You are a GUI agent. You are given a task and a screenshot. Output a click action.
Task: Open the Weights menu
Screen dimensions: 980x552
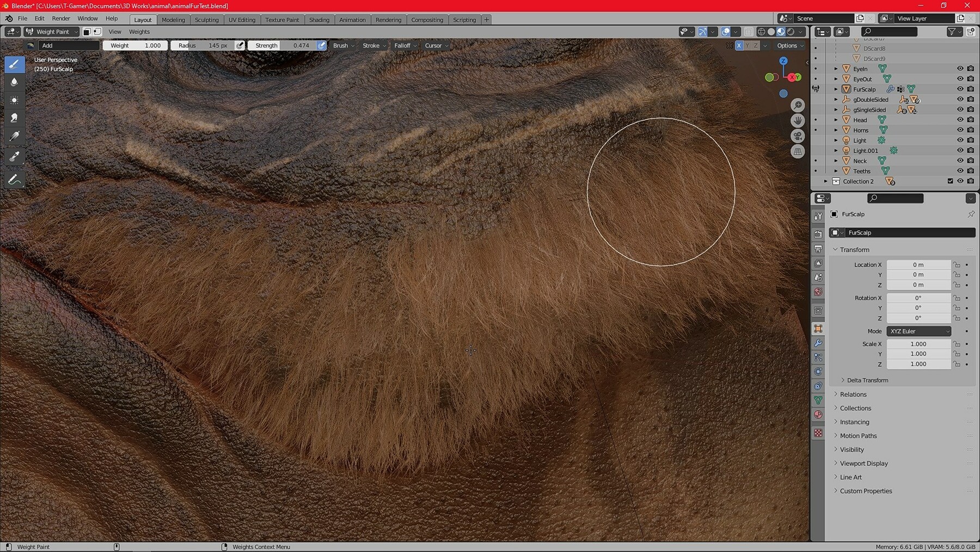[x=139, y=32]
